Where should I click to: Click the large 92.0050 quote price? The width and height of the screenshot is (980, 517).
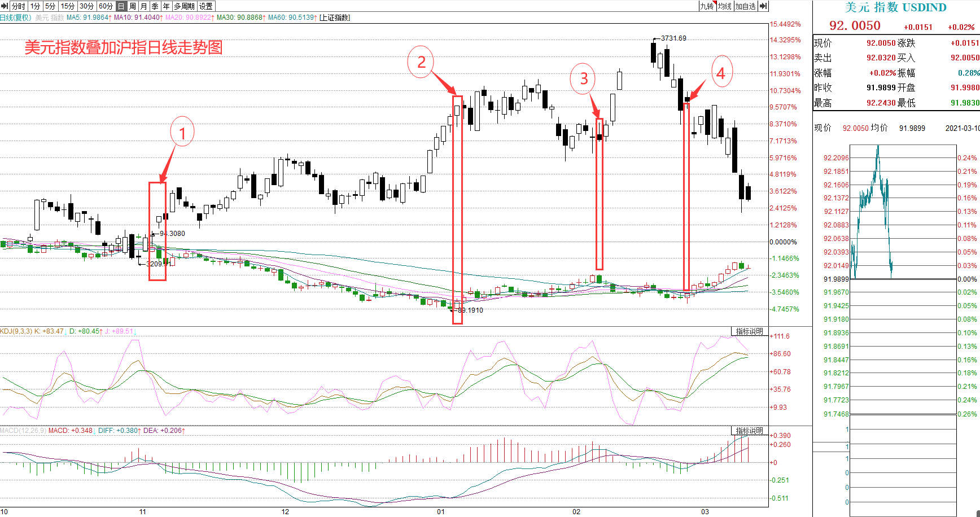(855, 25)
